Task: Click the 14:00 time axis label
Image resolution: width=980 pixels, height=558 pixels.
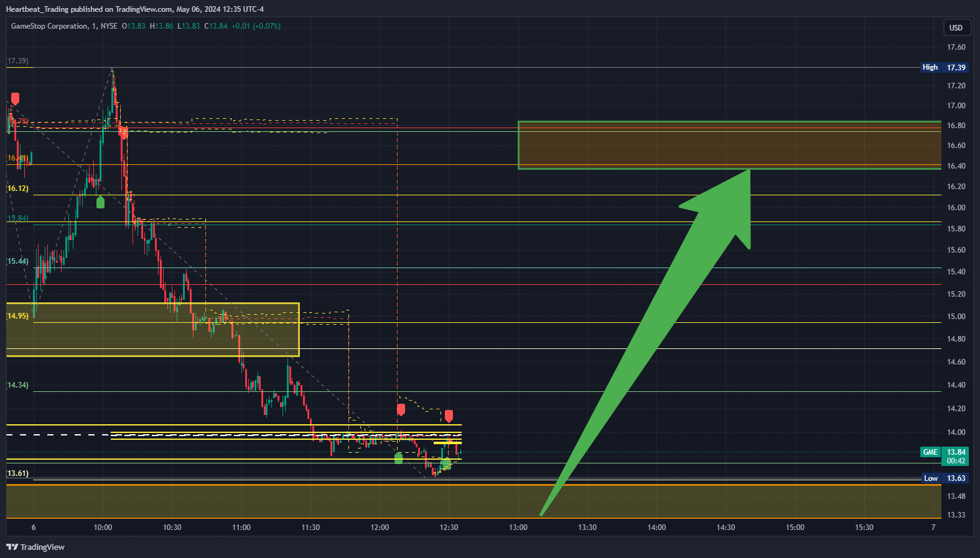Action: click(x=656, y=528)
